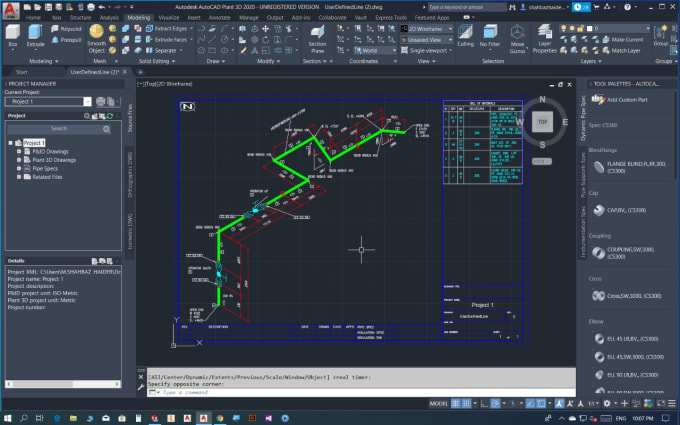This screenshot has width=680, height=425.
Task: Select ELL 45 LR,BV (CS300) elbow
Action: 626,339
